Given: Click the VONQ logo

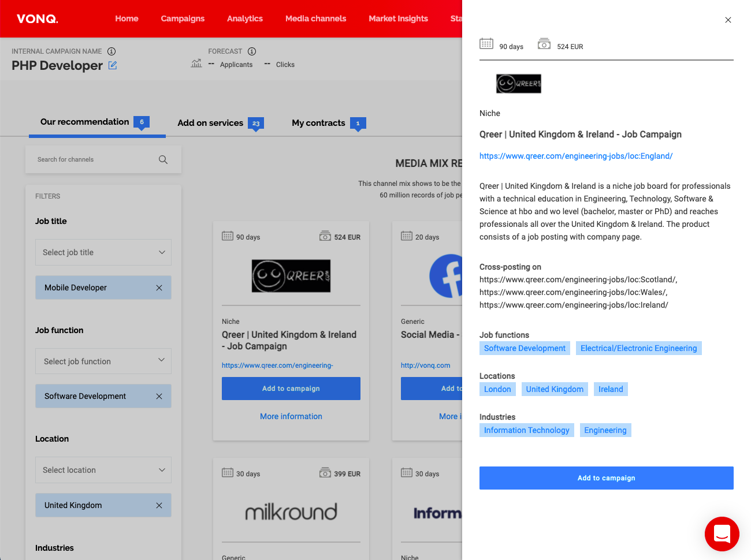Looking at the screenshot, I should 38,18.
